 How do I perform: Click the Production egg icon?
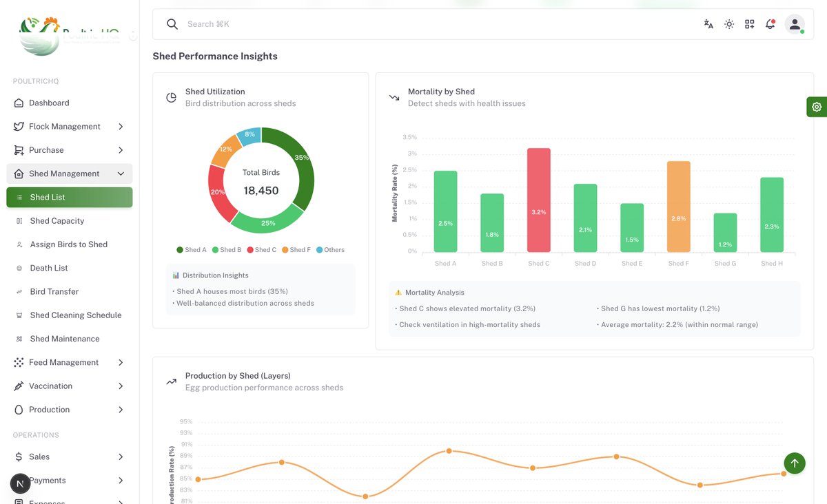(19, 410)
